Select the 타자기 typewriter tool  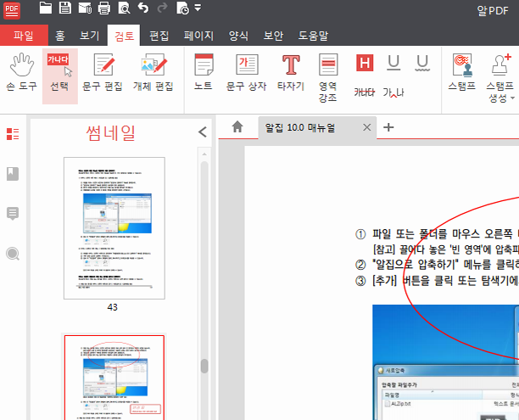tap(291, 73)
